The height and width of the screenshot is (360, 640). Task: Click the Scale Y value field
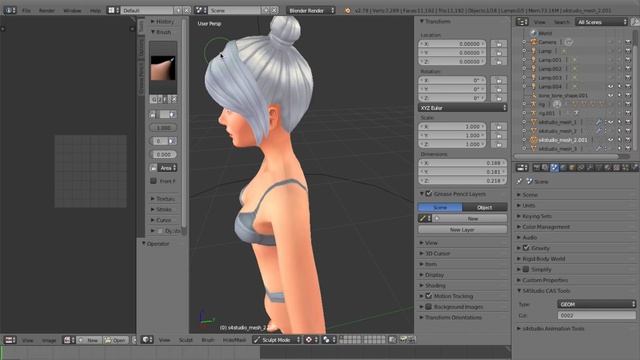pyautogui.click(x=452, y=136)
